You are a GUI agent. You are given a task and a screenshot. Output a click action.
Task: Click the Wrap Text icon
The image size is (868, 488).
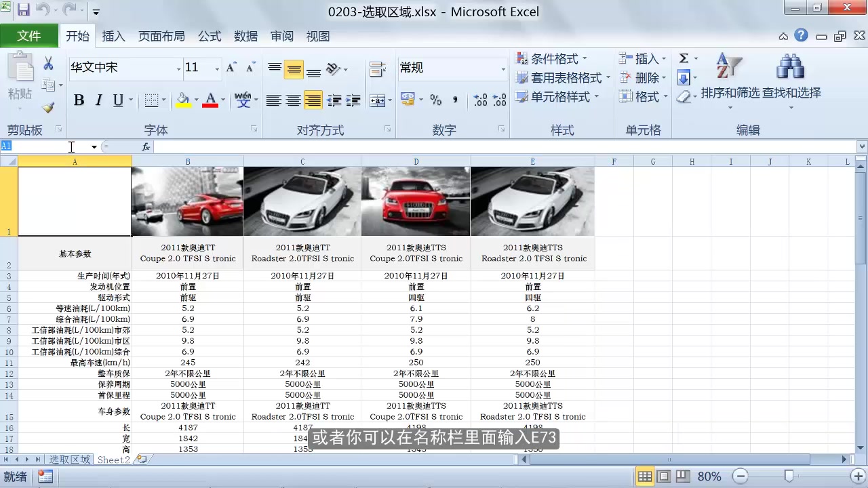click(x=377, y=68)
